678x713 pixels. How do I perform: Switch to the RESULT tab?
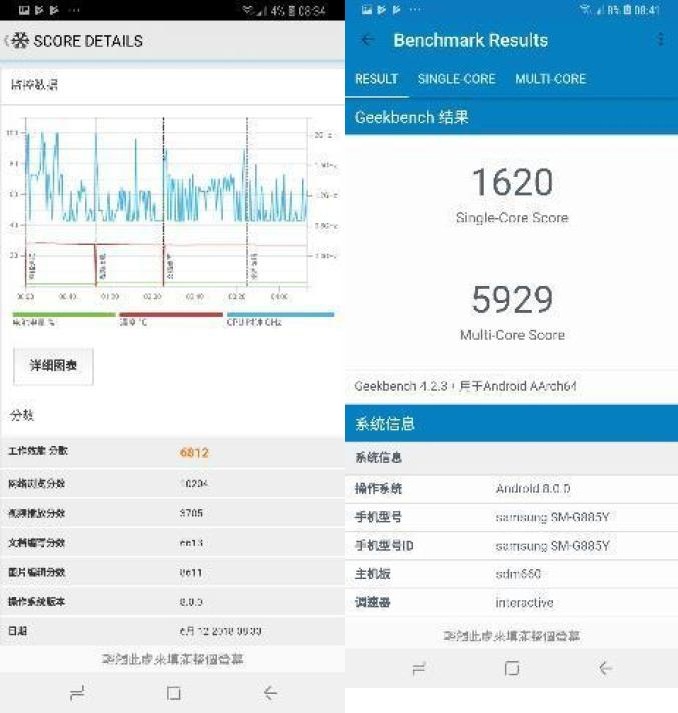(377, 79)
